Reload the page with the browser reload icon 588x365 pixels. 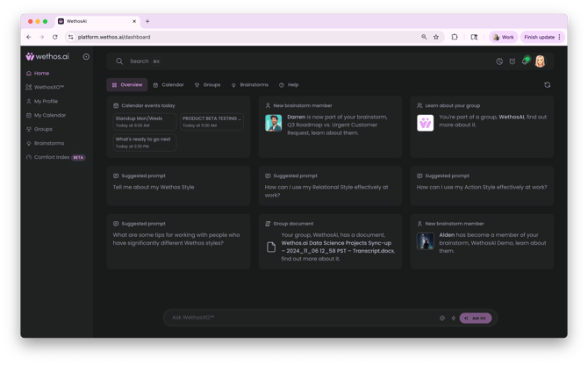55,37
